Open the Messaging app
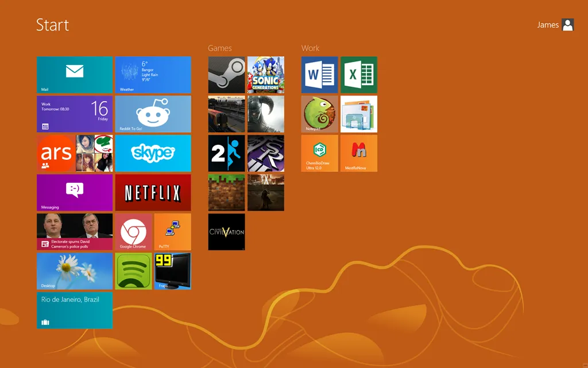588x368 pixels. pos(75,193)
